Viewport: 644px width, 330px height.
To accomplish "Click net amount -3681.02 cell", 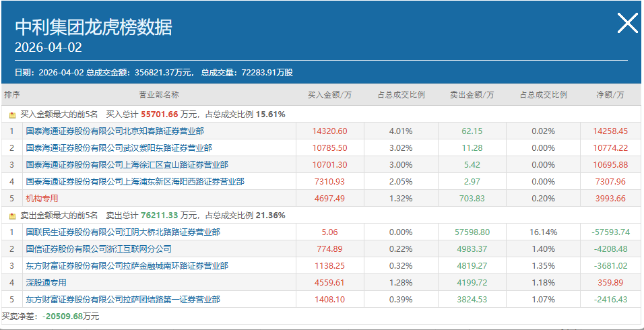I will pyautogui.click(x=610, y=266).
